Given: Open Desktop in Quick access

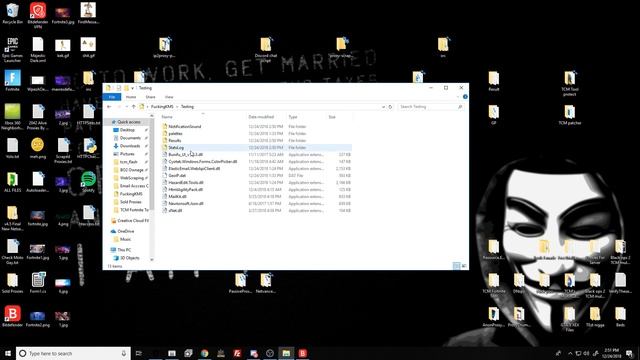Looking at the screenshot, I should (127, 130).
